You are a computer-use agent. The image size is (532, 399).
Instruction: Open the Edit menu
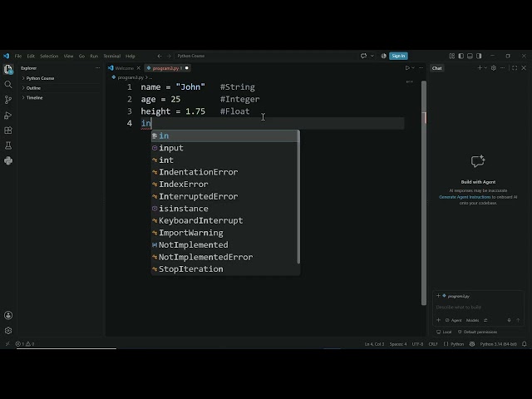click(x=31, y=56)
